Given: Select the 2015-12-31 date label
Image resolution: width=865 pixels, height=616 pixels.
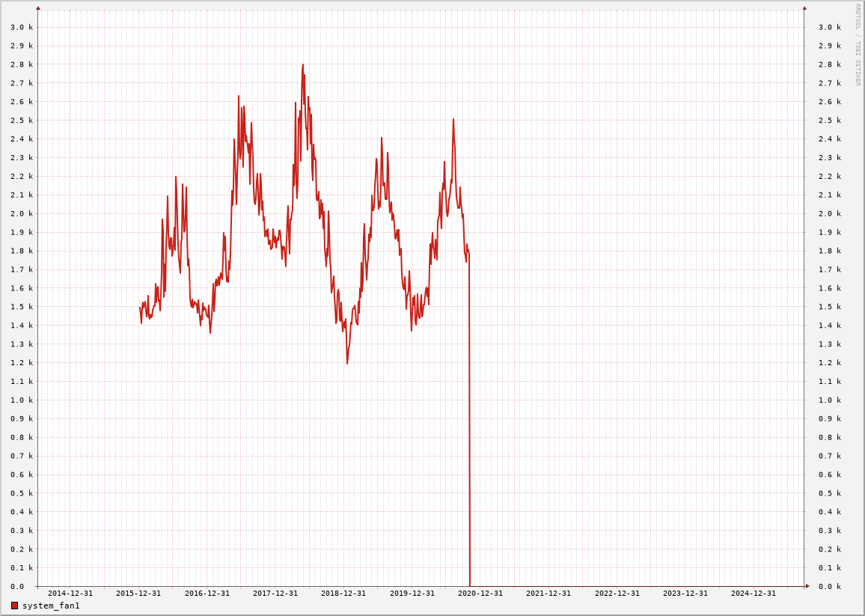Looking at the screenshot, I should 138,594.
